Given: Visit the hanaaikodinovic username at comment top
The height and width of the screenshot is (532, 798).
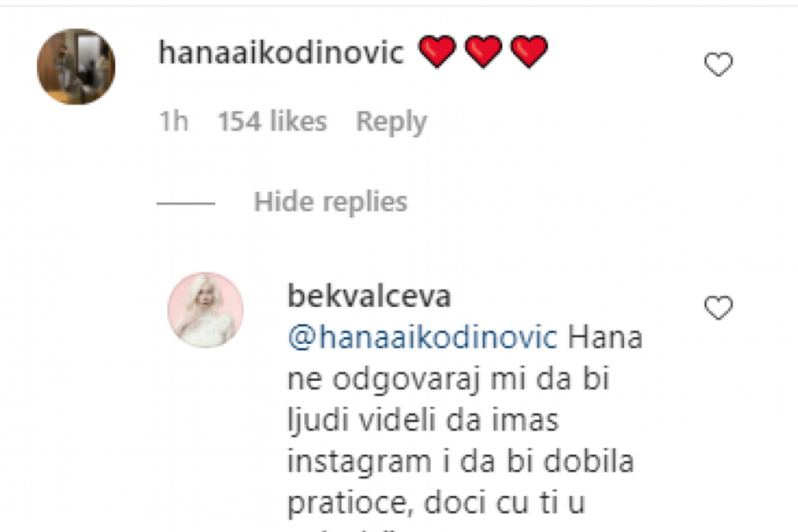Looking at the screenshot, I should pos(281,52).
